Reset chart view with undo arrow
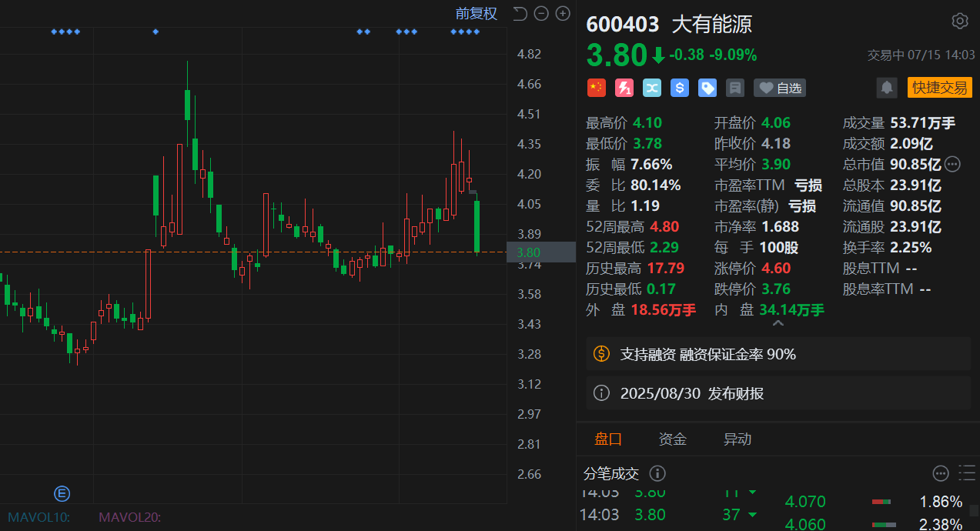Viewport: 980px width, 531px height. 520,13
